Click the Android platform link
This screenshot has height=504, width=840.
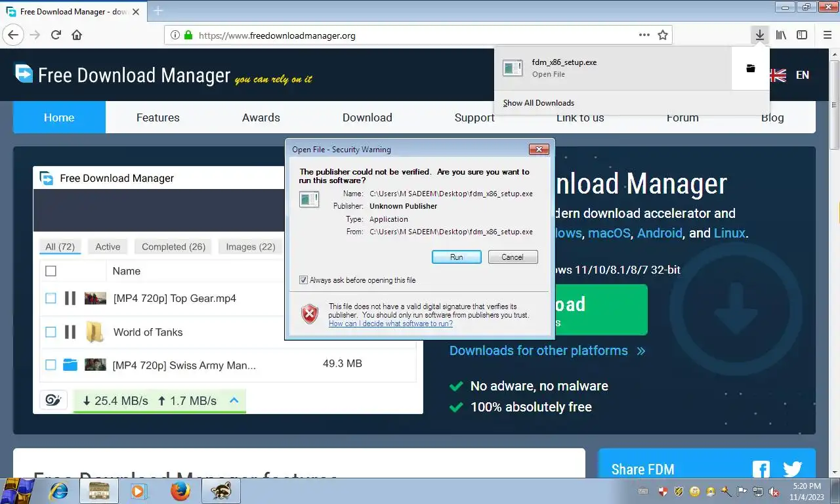pyautogui.click(x=660, y=233)
